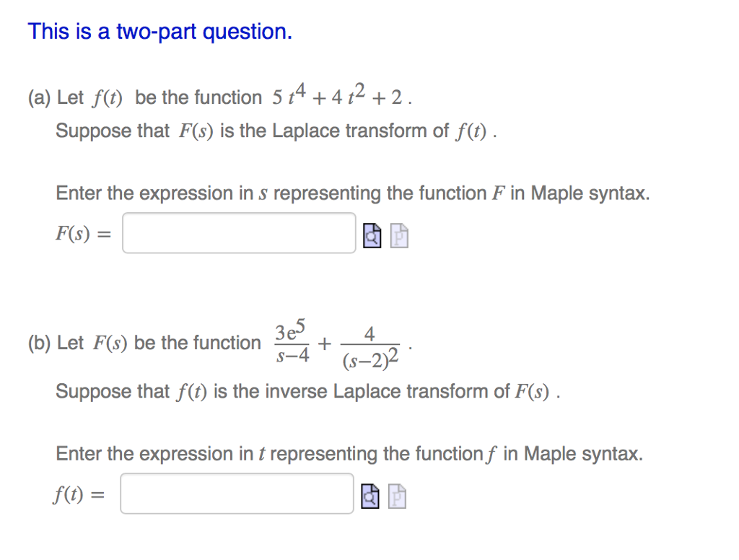Click the part (b) answer input field

[x=236, y=493]
